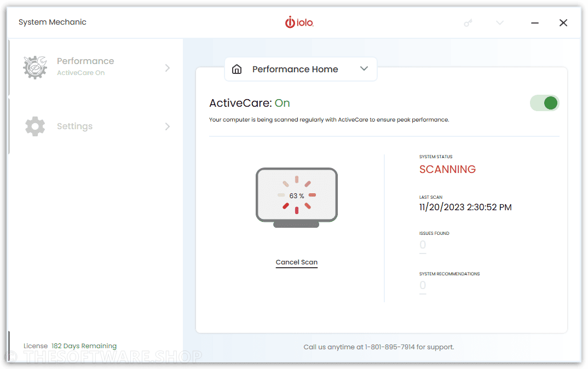The width and height of the screenshot is (588, 369).
Task: Open the title bar down-chevron menu
Action: click(499, 23)
